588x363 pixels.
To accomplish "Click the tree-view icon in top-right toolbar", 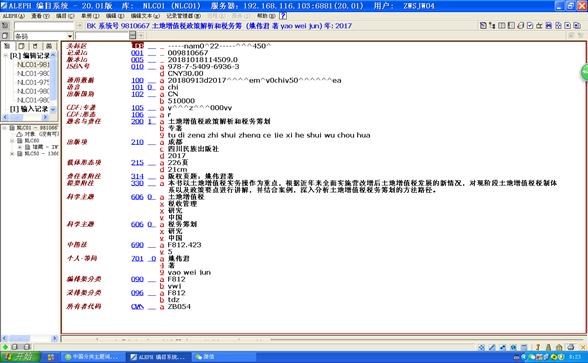I will (x=492, y=26).
